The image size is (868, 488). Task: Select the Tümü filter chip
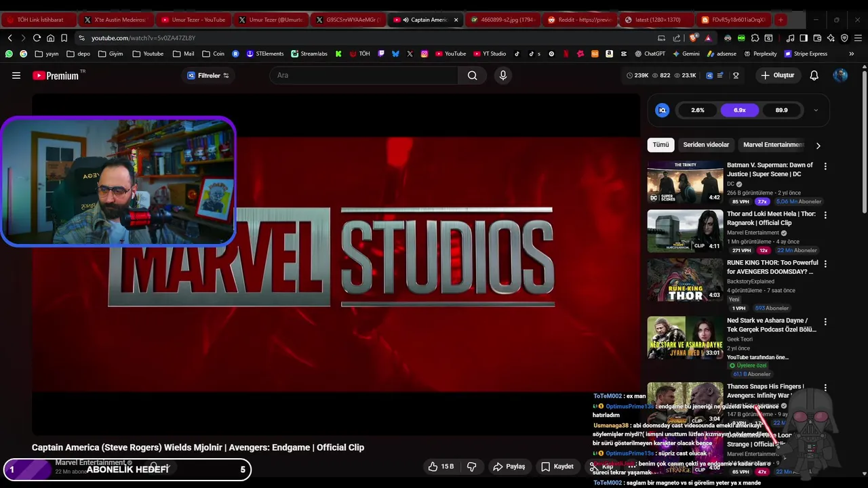tap(660, 144)
